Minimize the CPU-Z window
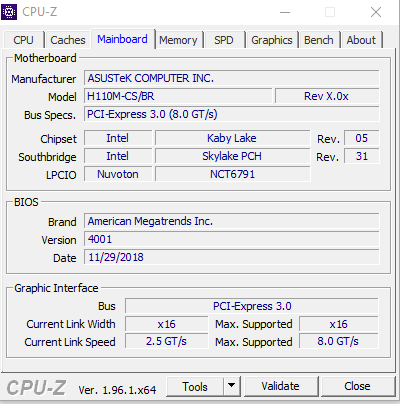 [285, 12]
